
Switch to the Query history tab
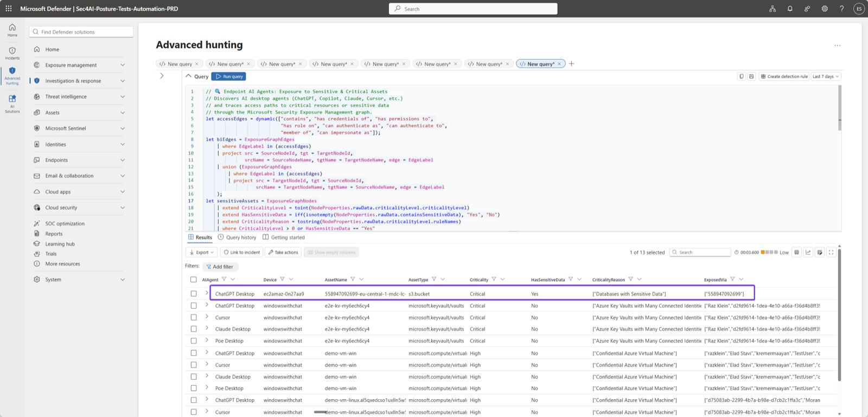(237, 238)
